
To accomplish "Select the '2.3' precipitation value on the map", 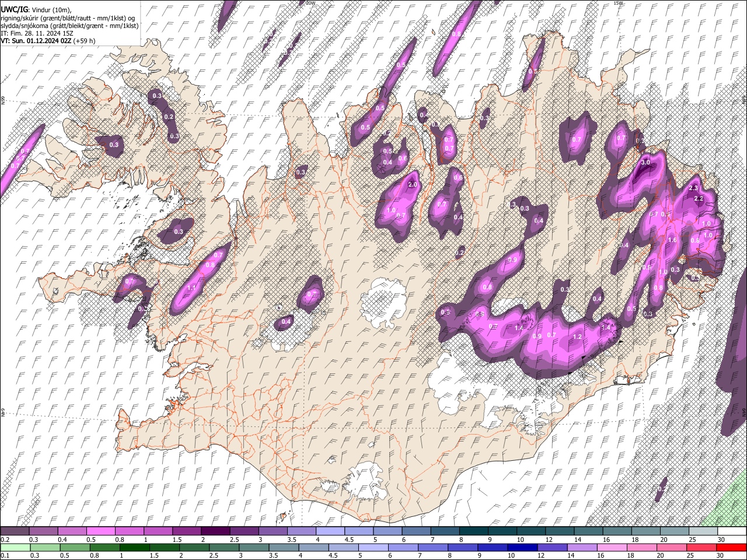I will [x=693, y=188].
